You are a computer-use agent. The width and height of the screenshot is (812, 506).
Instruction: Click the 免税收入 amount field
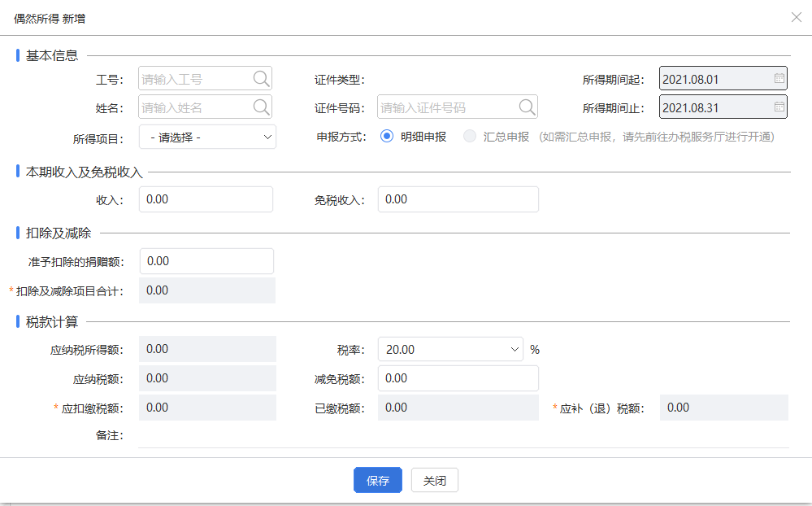(x=458, y=199)
